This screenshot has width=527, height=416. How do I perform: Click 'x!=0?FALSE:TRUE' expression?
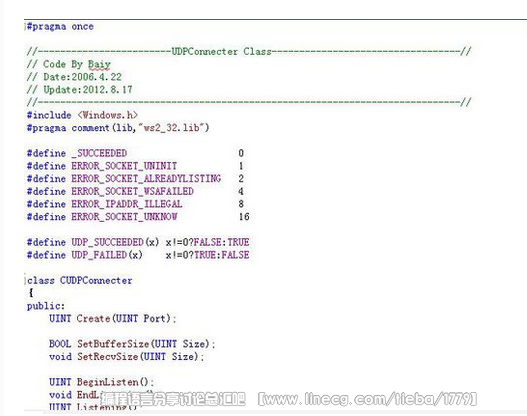tap(207, 242)
